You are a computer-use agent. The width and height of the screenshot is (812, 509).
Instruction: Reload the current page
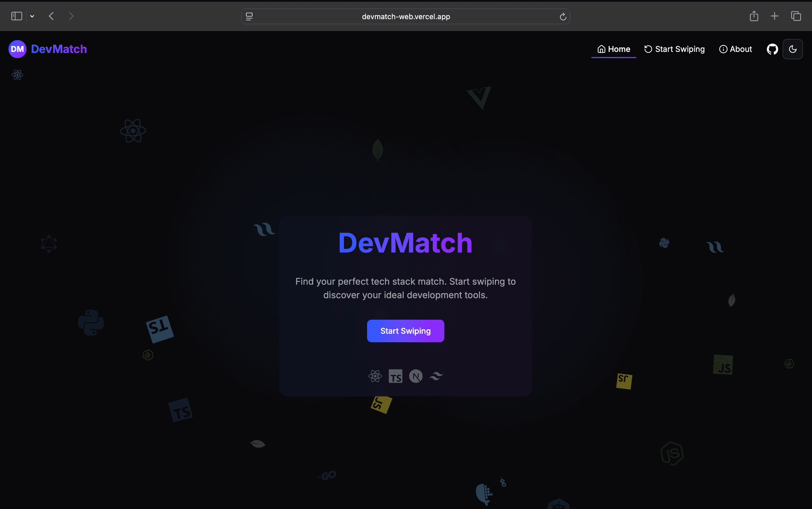pyautogui.click(x=563, y=16)
